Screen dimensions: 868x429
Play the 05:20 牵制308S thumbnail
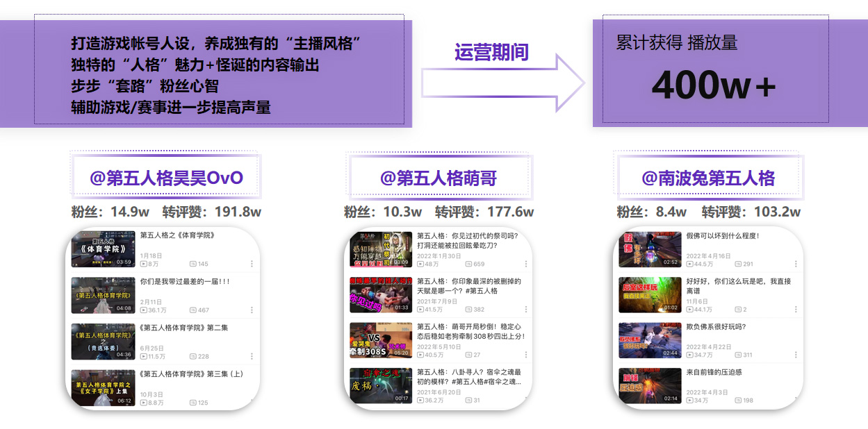381,340
